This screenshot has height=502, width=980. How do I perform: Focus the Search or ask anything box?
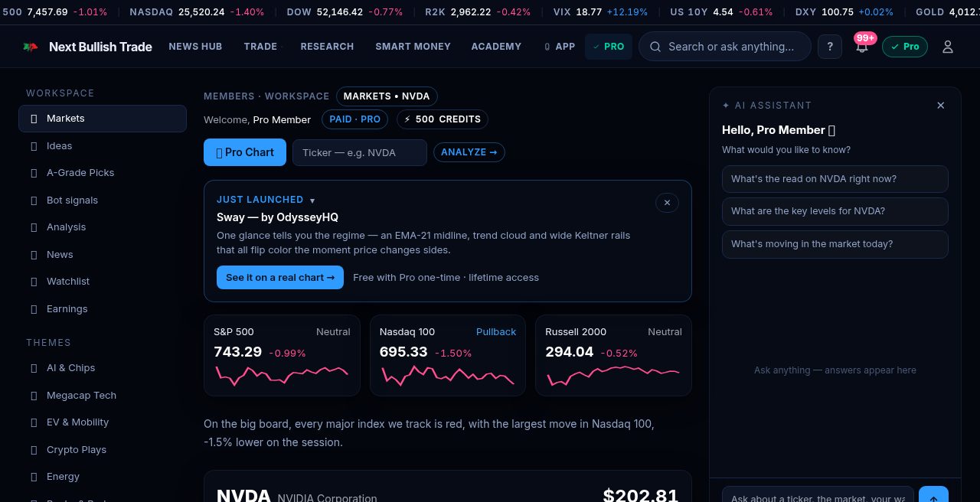click(x=725, y=47)
